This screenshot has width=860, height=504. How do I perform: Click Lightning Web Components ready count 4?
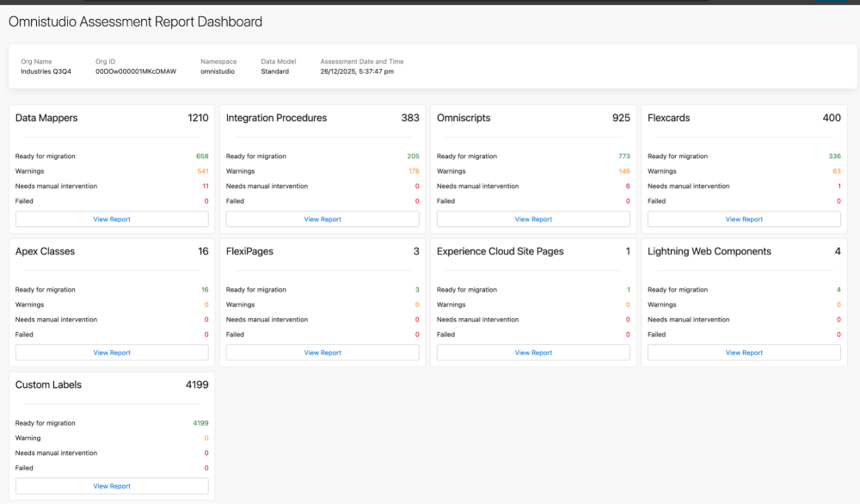click(838, 290)
